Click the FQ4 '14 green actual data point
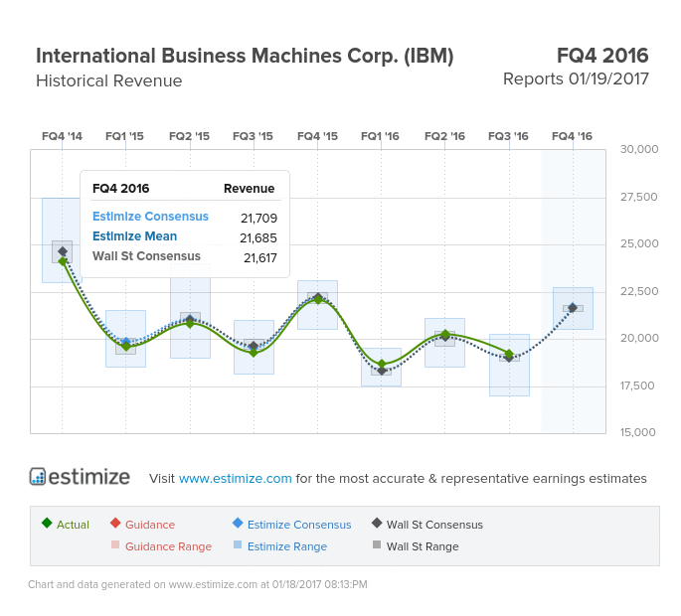Image resolution: width=681 pixels, height=616 pixels. point(63,261)
